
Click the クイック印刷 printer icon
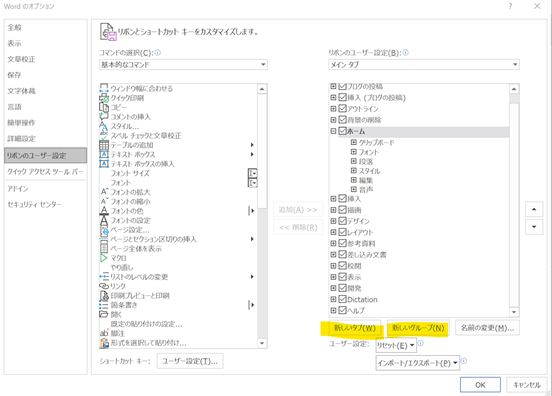tap(104, 98)
